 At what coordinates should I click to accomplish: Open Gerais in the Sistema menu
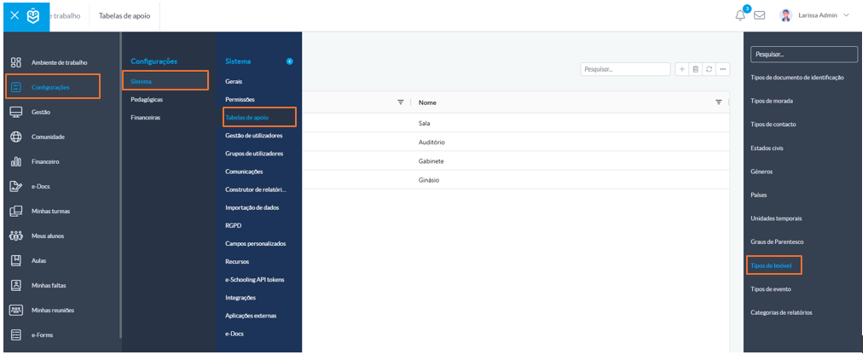point(234,81)
